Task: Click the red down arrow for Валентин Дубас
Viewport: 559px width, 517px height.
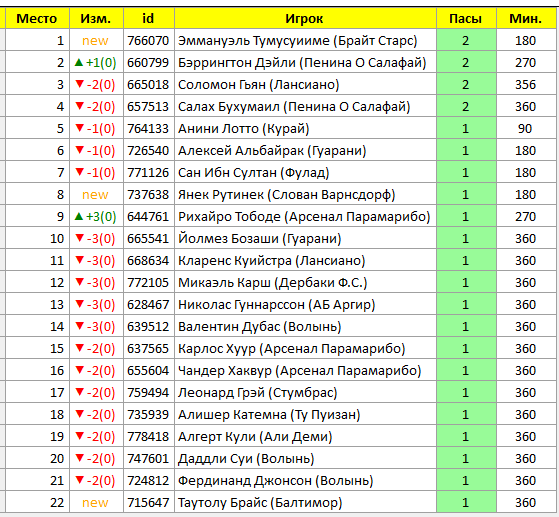Action: pyautogui.click(x=80, y=326)
